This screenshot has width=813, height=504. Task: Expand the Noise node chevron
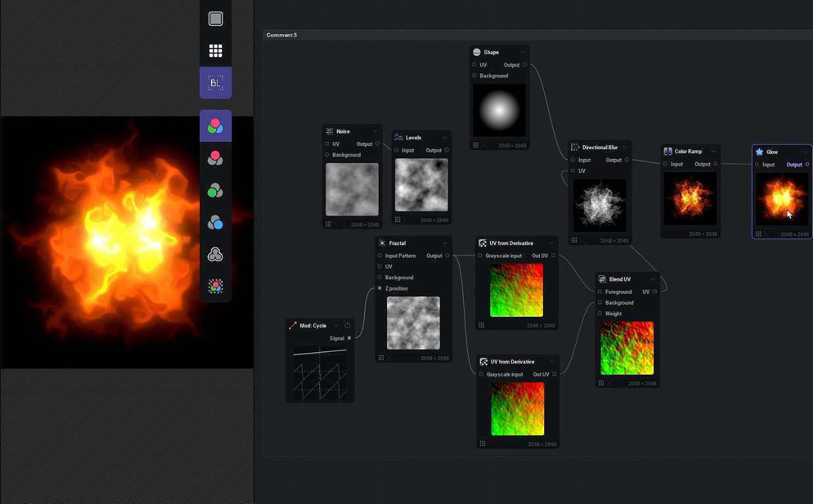click(375, 131)
